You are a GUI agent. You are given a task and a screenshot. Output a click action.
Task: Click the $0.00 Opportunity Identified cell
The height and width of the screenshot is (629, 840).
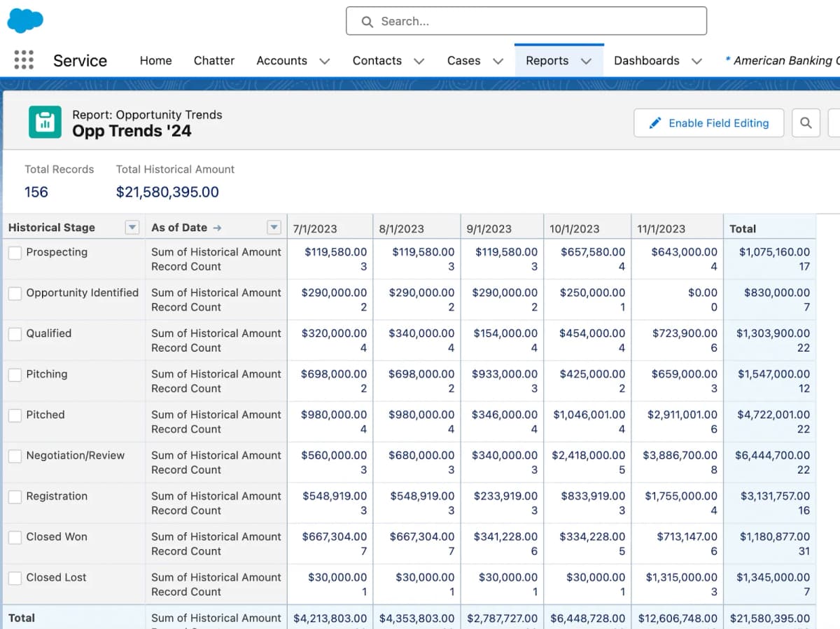coord(703,292)
